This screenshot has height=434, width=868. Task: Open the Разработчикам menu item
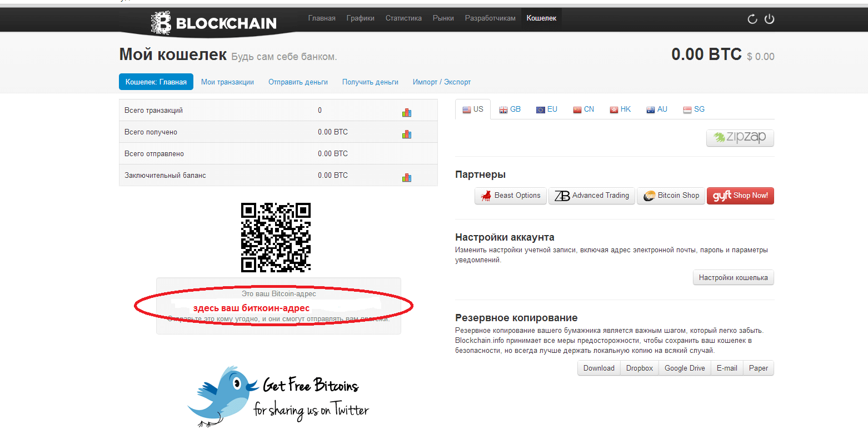[x=490, y=18]
